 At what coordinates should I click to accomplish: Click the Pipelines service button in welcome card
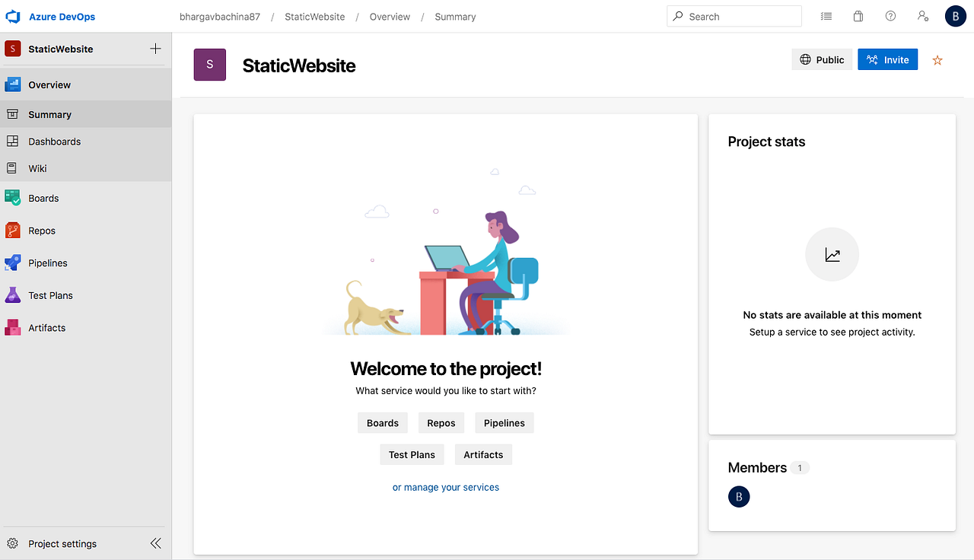click(x=505, y=423)
